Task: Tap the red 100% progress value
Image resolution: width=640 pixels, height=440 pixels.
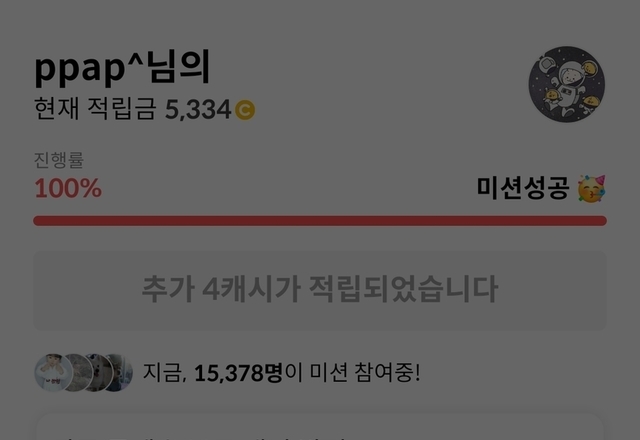Action: (x=68, y=188)
